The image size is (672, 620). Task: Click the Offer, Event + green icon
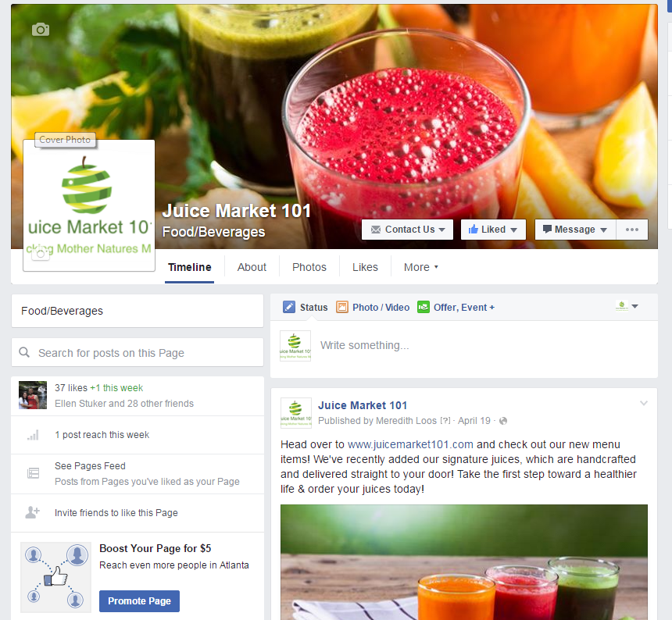point(424,307)
